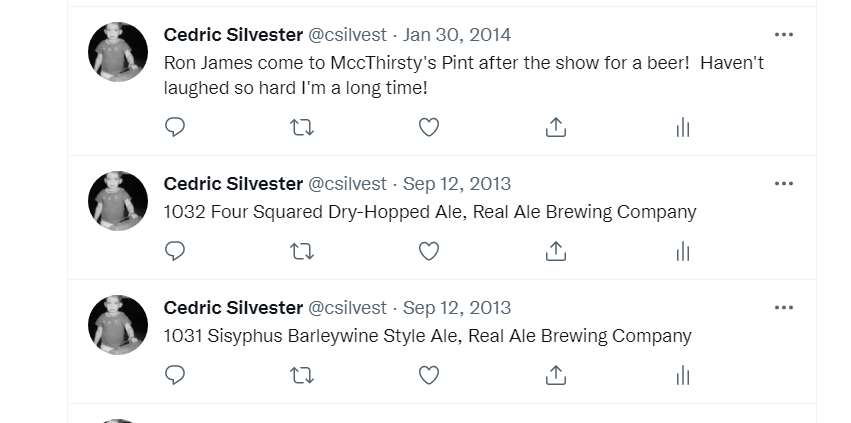Viewport: 851px width, 423px height.
Task: Share the Ron James tweet
Action: 556,127
